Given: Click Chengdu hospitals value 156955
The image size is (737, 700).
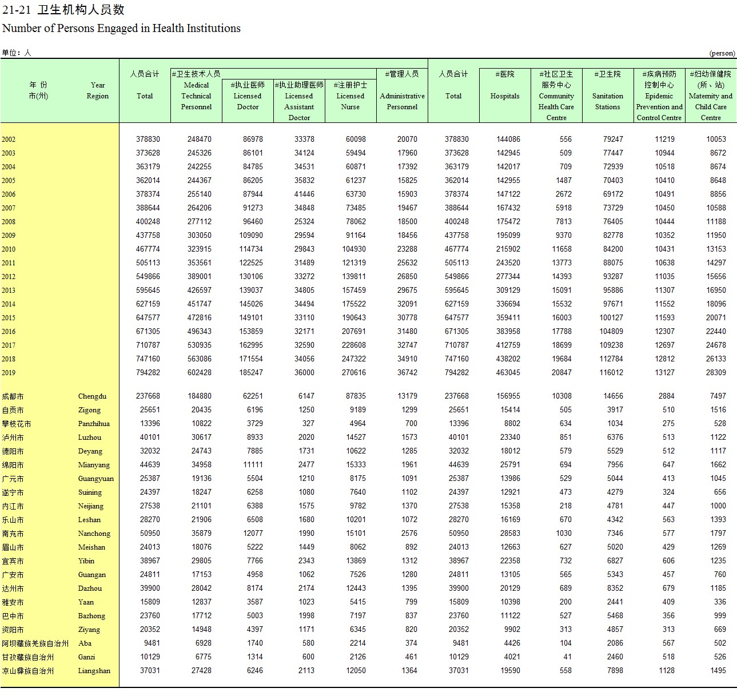Looking at the screenshot, I should pyautogui.click(x=508, y=396).
